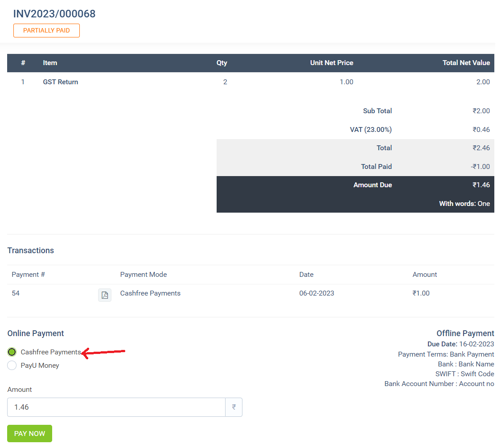
Task: Click the rupee currency symbol beside Amount field
Action: click(x=234, y=407)
